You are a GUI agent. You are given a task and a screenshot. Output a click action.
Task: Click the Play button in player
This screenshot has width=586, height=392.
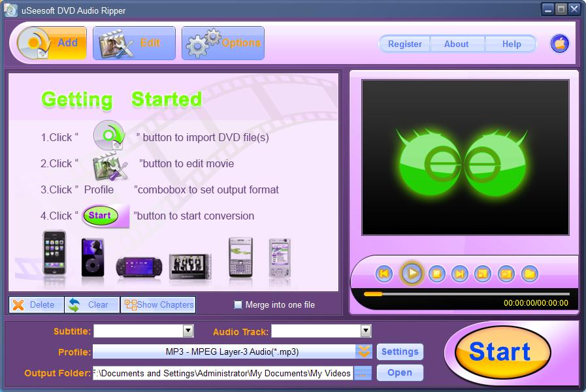412,274
